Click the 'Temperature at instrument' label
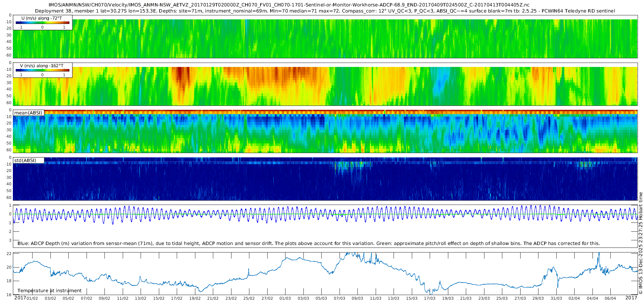Screen dimensions: 644x304 (x=50, y=290)
